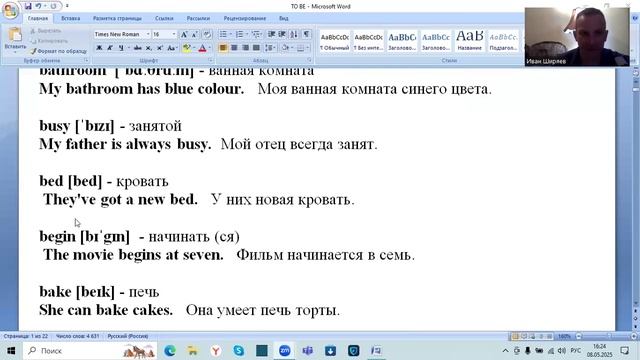Apply red font color
Image resolution: width=640 pixels, height=360 pixels.
[202, 48]
